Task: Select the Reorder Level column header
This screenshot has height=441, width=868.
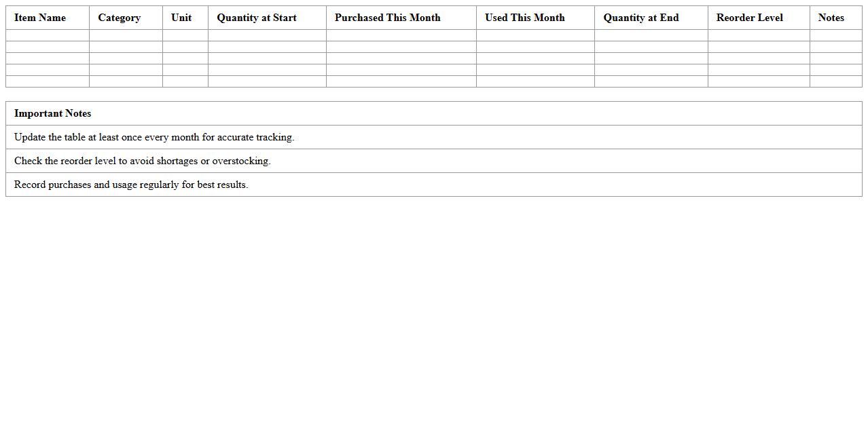Action: tap(749, 18)
